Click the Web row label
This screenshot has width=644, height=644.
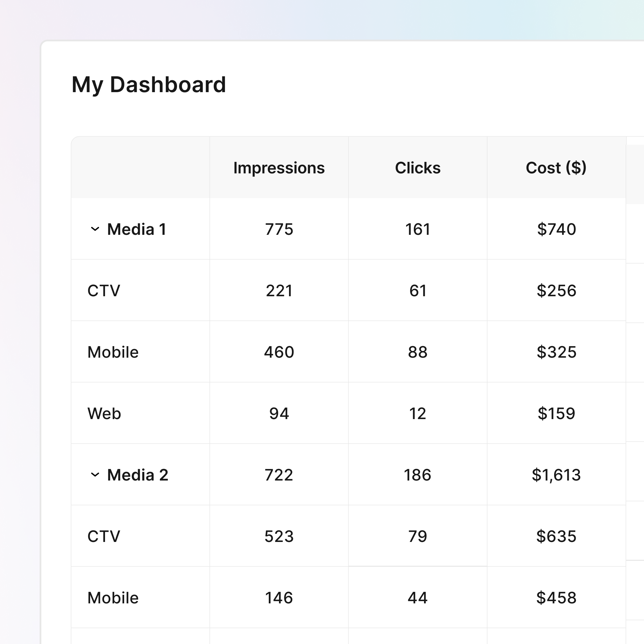104,413
